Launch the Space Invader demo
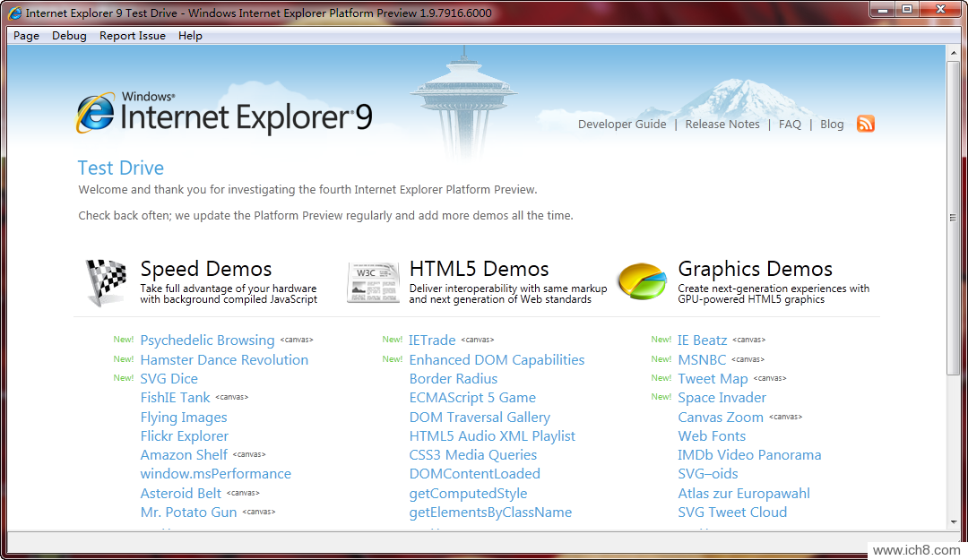Image resolution: width=968 pixels, height=560 pixels. click(722, 398)
